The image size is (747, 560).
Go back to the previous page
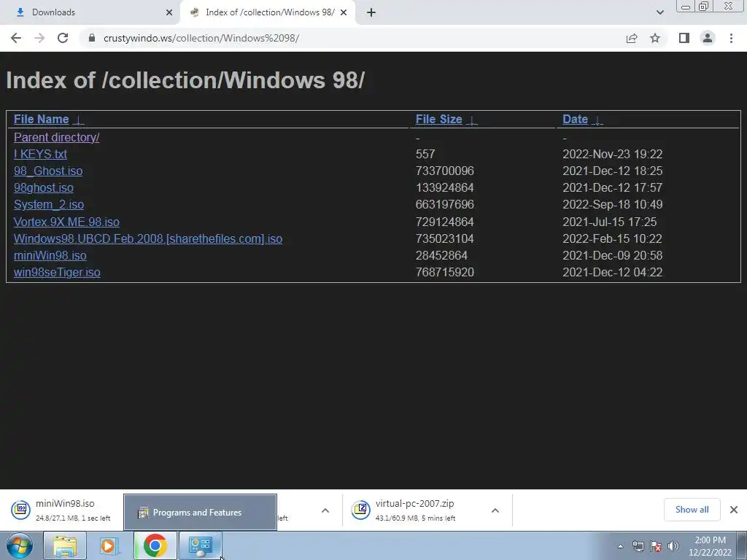16,38
